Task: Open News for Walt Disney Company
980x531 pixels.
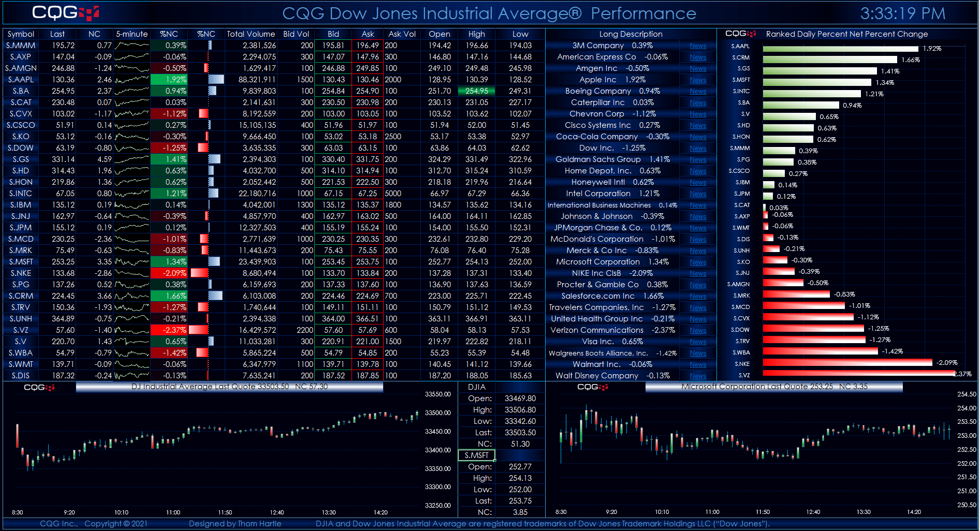Action: tap(697, 376)
